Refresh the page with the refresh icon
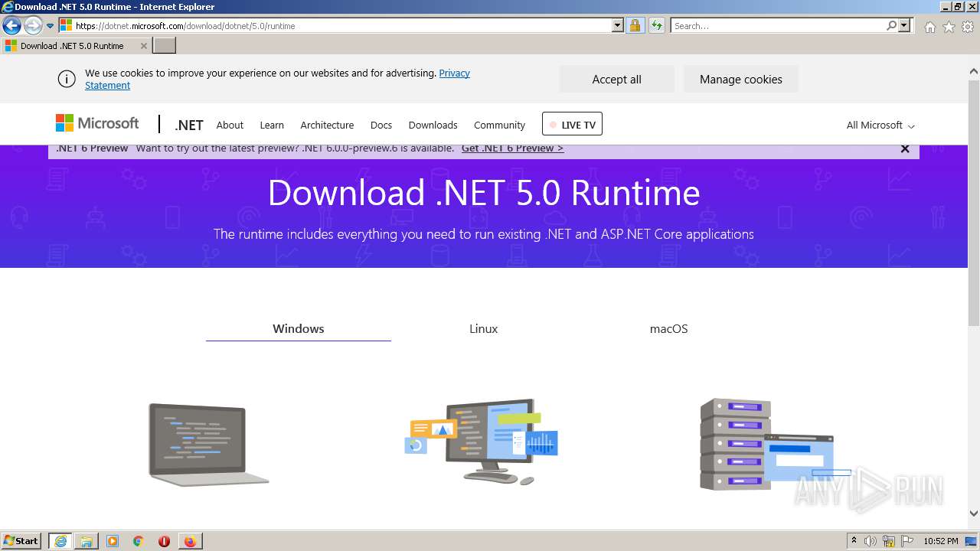Image resolution: width=980 pixels, height=551 pixels. (656, 25)
